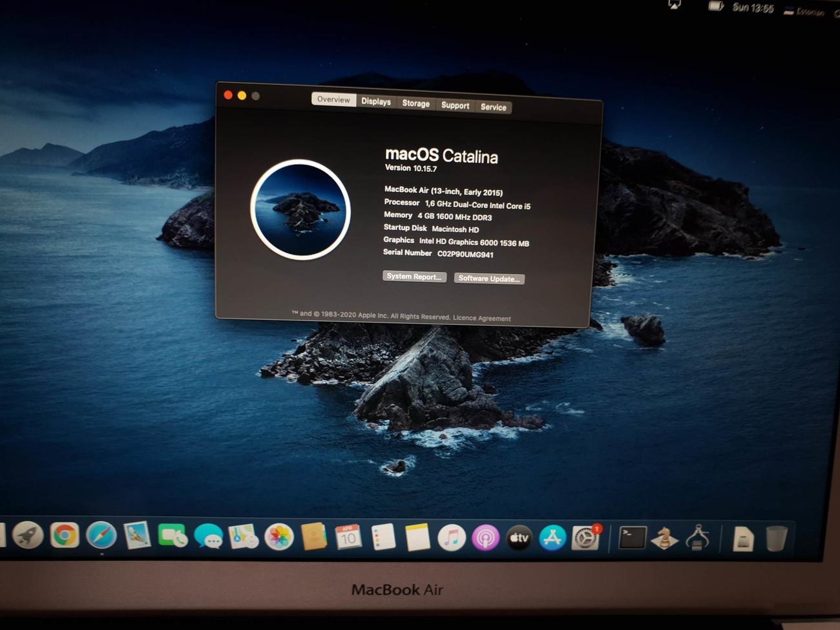Launch Reminders from the Dock

[x=383, y=538]
